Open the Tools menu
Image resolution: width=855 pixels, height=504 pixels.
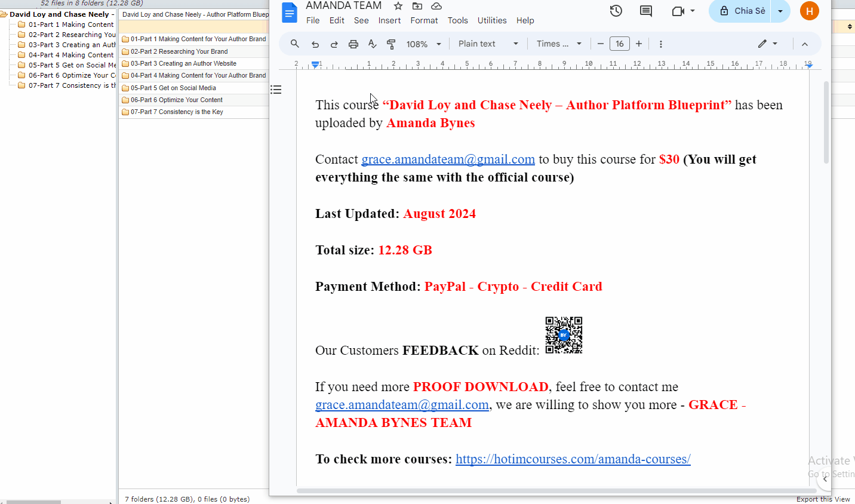coord(458,20)
